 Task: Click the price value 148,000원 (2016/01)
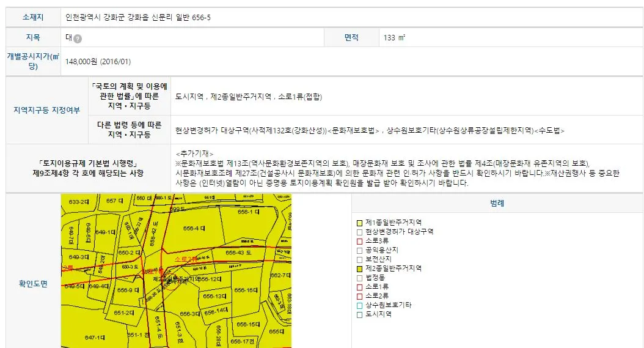pyautogui.click(x=98, y=62)
